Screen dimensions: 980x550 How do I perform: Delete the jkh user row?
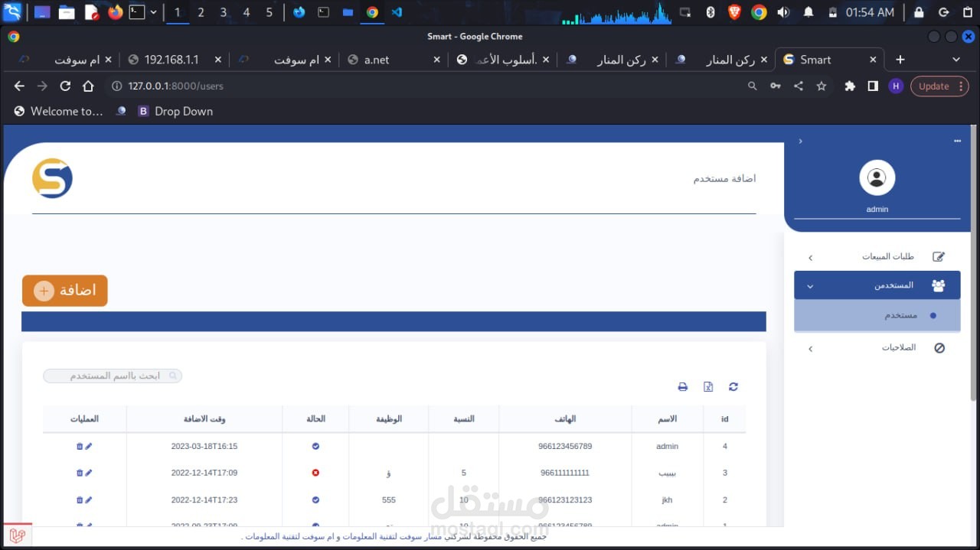coord(80,500)
